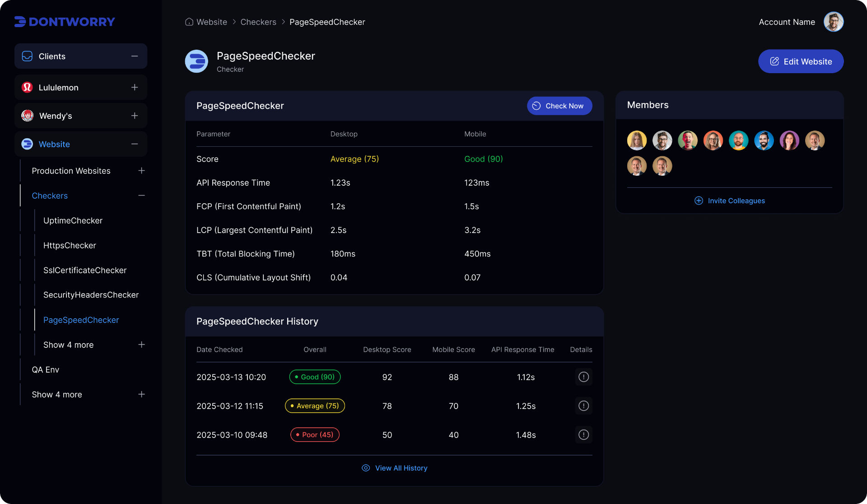Expand Show 4 more under Checkers

tap(141, 345)
